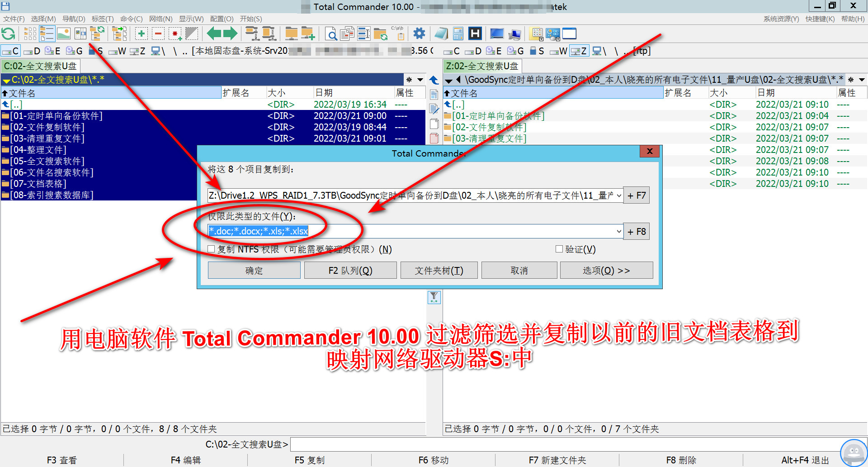This screenshot has width=868, height=467.
Task: Click the 文件夹树(T) button
Action: point(439,271)
